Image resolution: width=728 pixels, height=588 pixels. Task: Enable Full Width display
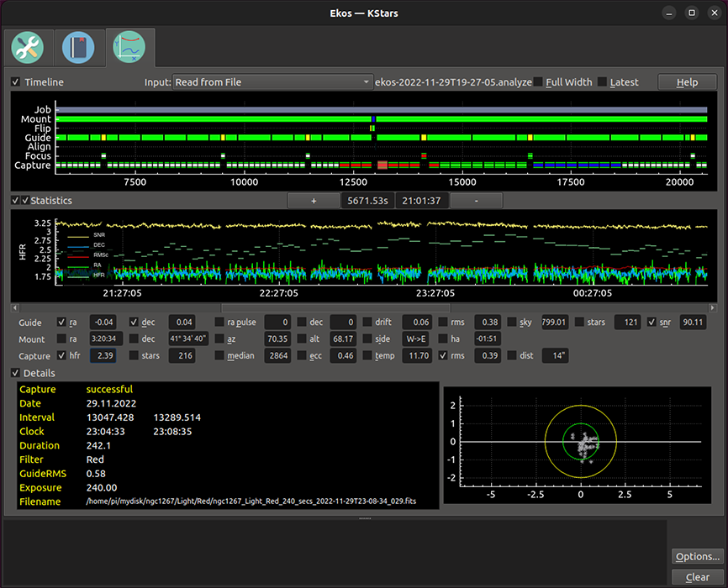tap(538, 82)
